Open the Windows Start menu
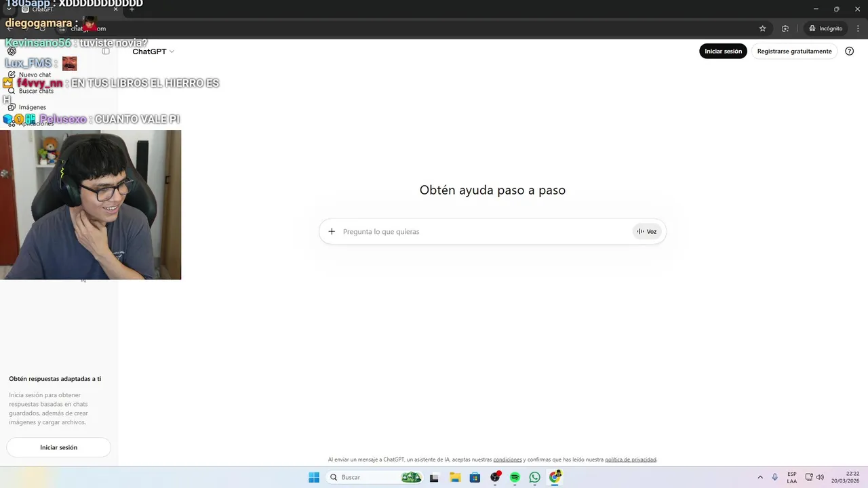 [314, 477]
